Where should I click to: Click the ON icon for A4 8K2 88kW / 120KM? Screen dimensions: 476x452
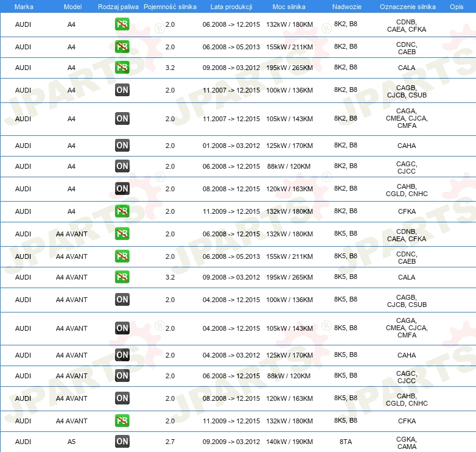pos(122,166)
